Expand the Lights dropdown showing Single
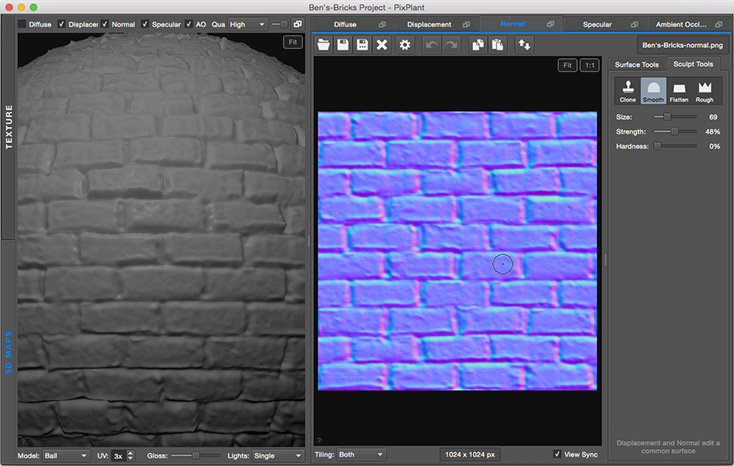The height and width of the screenshot is (466, 734). (x=277, y=455)
